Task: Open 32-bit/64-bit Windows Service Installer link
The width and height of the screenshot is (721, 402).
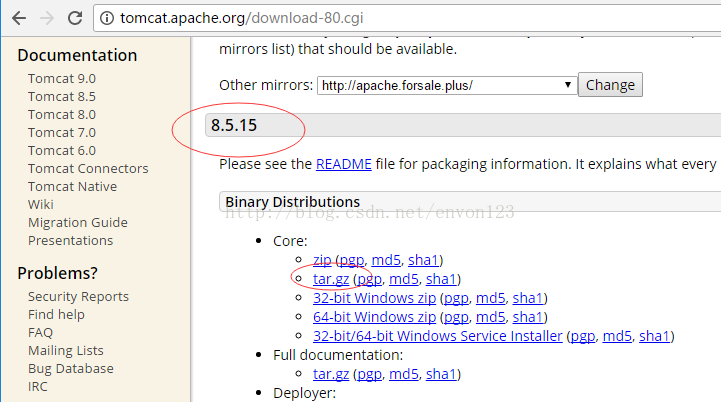Action: click(438, 336)
